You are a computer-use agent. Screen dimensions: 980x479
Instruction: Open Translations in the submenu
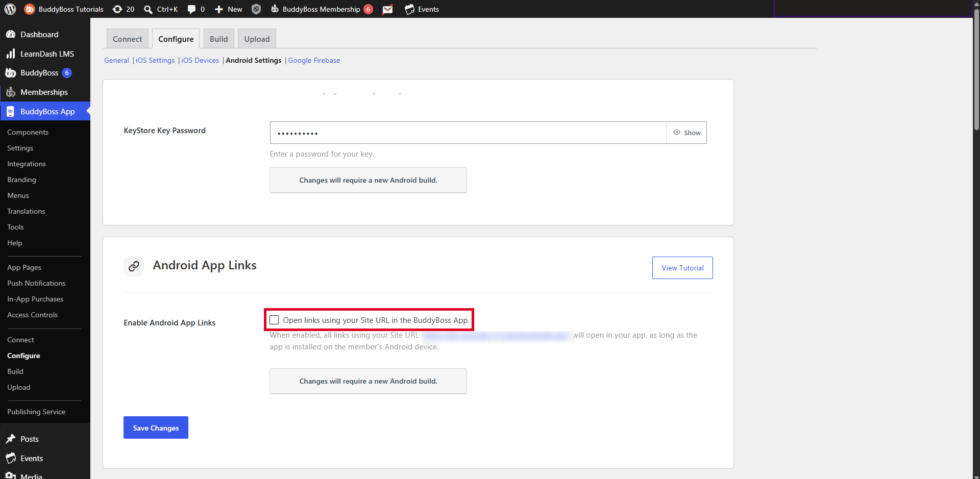click(x=26, y=211)
